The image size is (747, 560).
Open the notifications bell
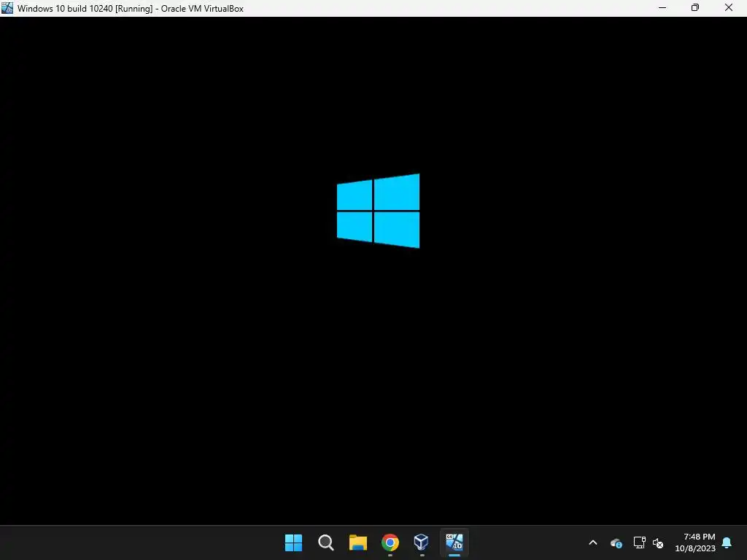tap(727, 542)
